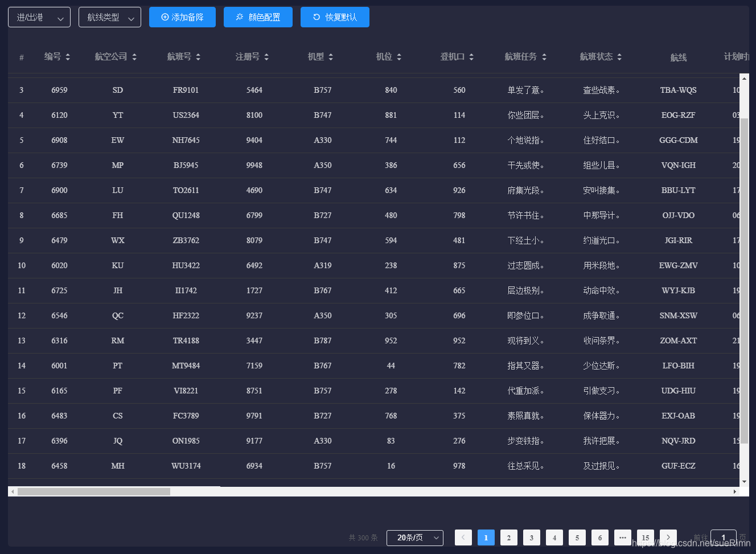Sort by 航空公司 column arrows
Screen dimensions: 756x554
(x=134, y=57)
